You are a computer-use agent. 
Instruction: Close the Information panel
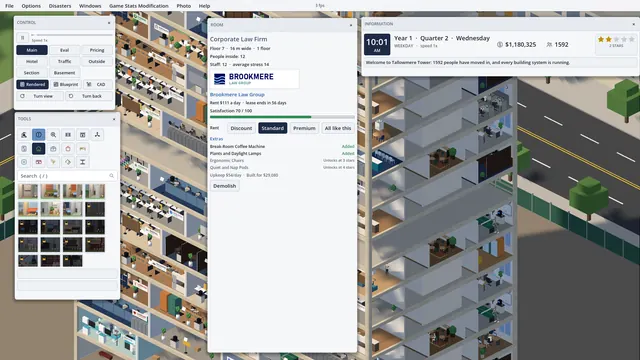633,24
